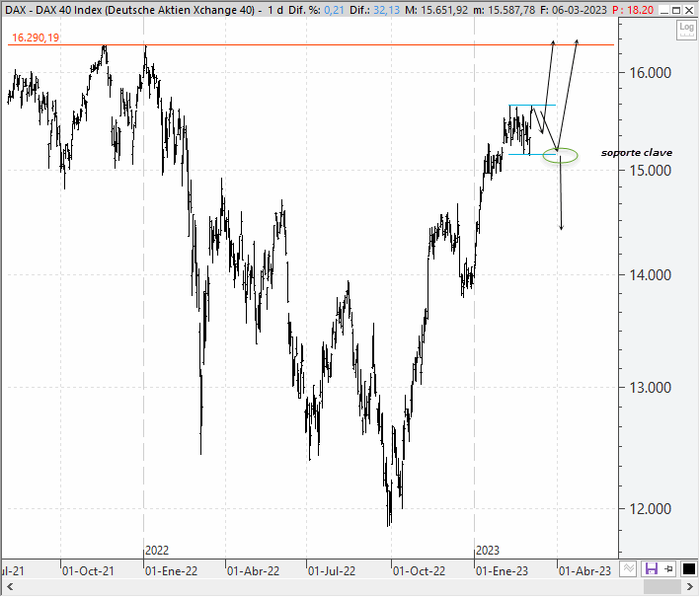Click the 01-Ene-23 date label

(502, 570)
